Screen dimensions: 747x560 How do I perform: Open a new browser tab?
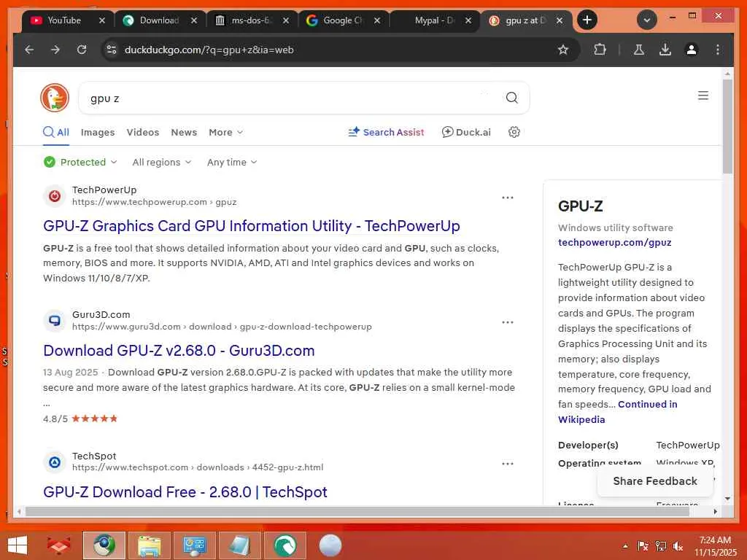[587, 20]
